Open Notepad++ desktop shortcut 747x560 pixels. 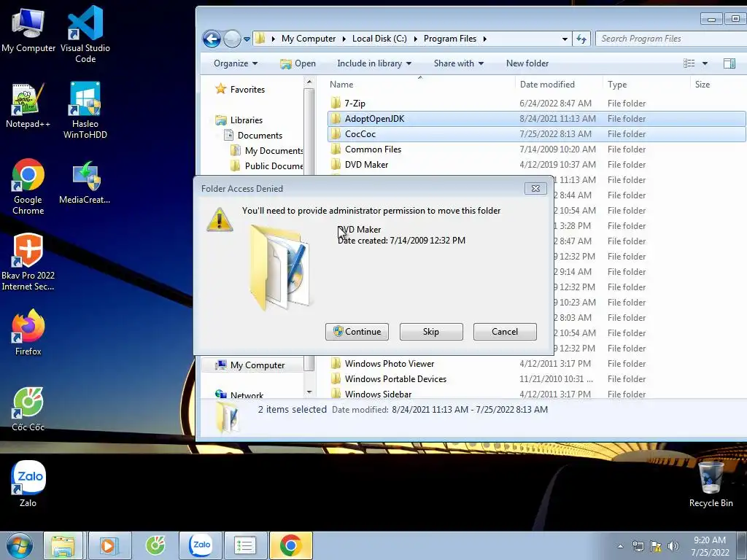(x=28, y=106)
